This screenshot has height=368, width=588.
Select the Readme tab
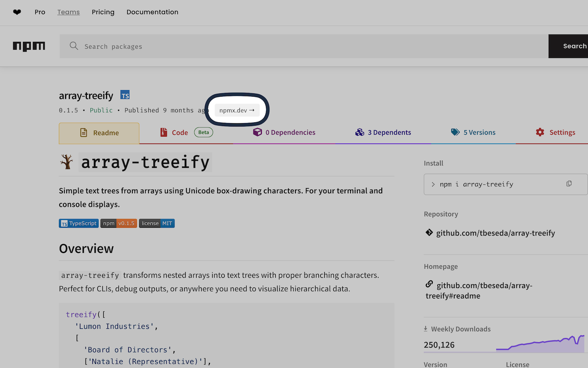point(99,132)
